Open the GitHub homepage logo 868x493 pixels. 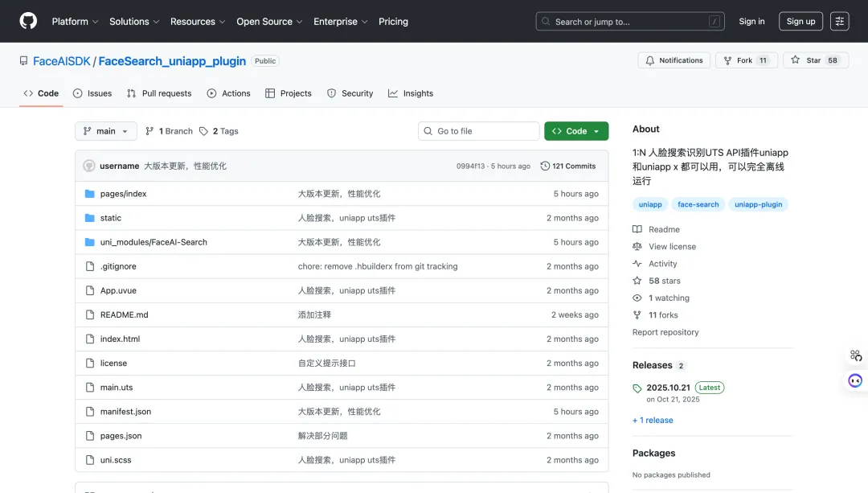tap(28, 21)
